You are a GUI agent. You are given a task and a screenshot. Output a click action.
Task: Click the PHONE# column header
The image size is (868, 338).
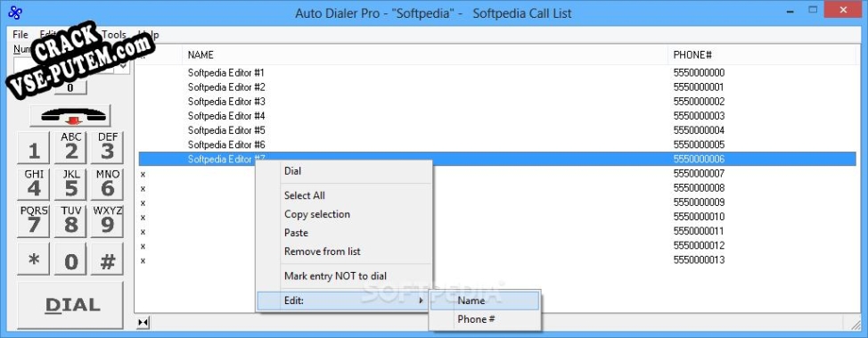(762, 55)
